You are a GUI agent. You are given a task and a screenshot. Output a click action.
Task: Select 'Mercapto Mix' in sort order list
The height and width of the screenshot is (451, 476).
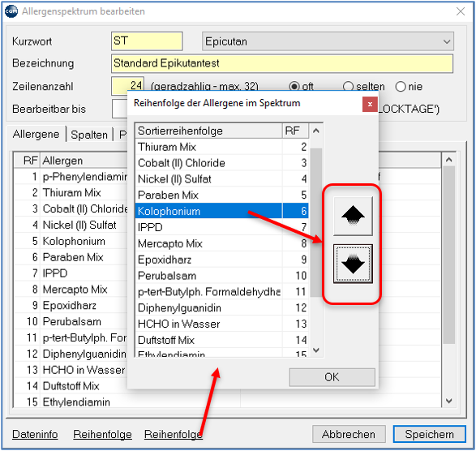(222, 243)
